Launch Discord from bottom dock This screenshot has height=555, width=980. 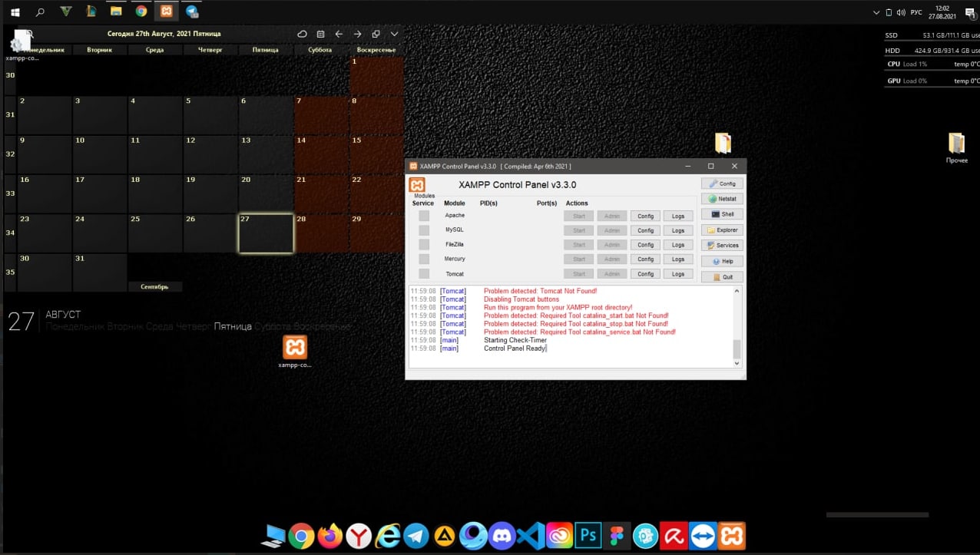pos(502,536)
